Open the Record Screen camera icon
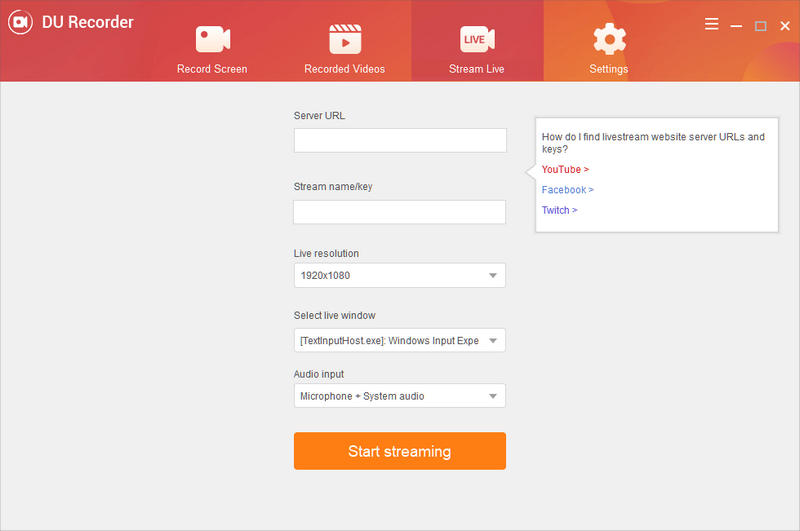Image resolution: width=800 pixels, height=531 pixels. (213, 39)
